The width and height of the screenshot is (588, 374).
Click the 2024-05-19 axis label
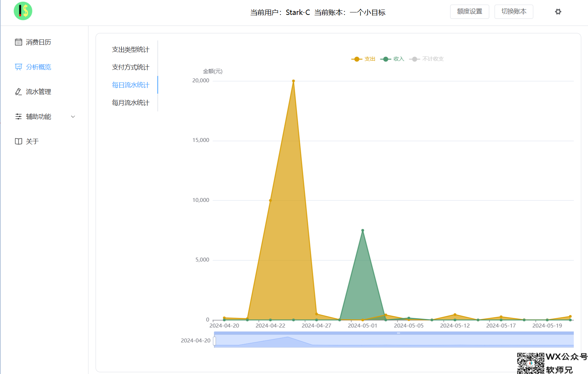547,326
